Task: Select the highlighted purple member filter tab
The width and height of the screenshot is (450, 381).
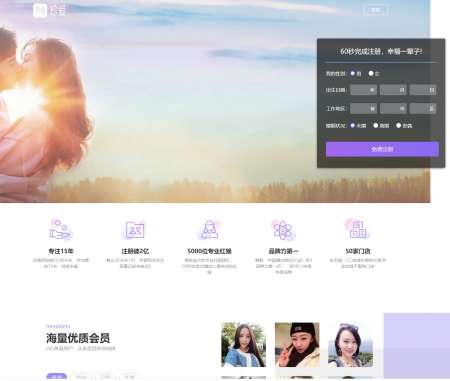Action: pos(57,377)
